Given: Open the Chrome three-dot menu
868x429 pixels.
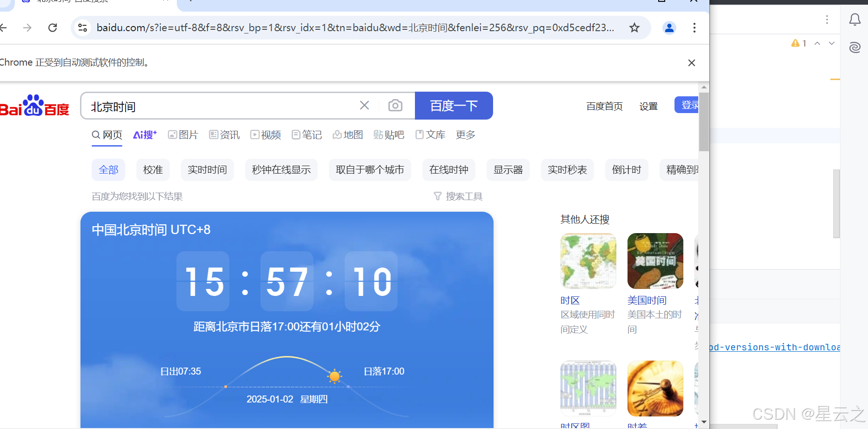Looking at the screenshot, I should 694,27.
